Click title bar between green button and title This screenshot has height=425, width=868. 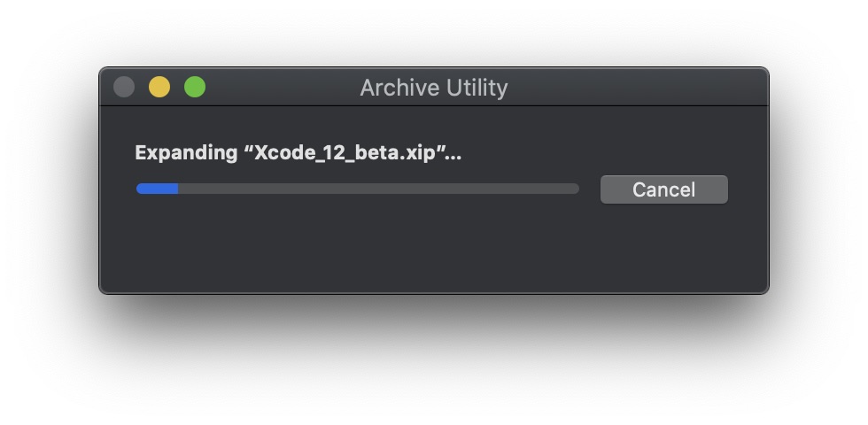pos(283,87)
